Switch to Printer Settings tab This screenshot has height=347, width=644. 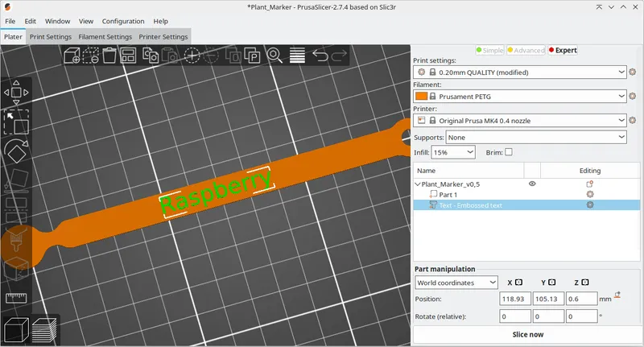click(x=163, y=36)
